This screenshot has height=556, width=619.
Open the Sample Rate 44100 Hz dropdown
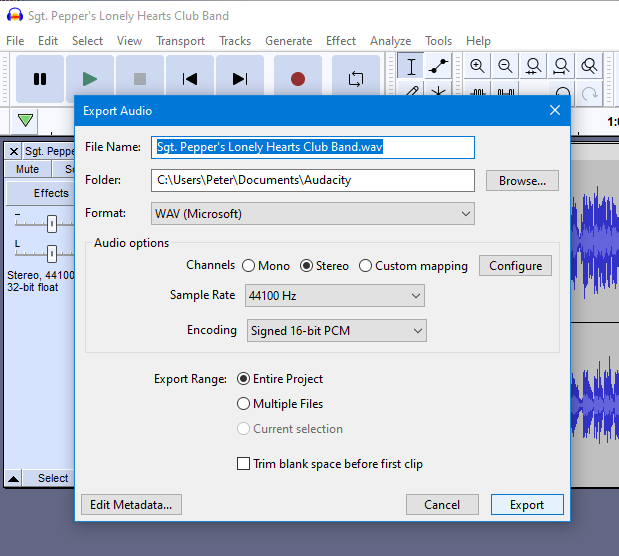point(335,295)
